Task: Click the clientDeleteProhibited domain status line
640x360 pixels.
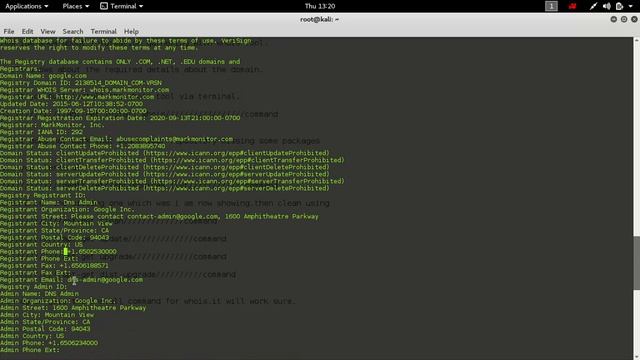Action: 164,167
